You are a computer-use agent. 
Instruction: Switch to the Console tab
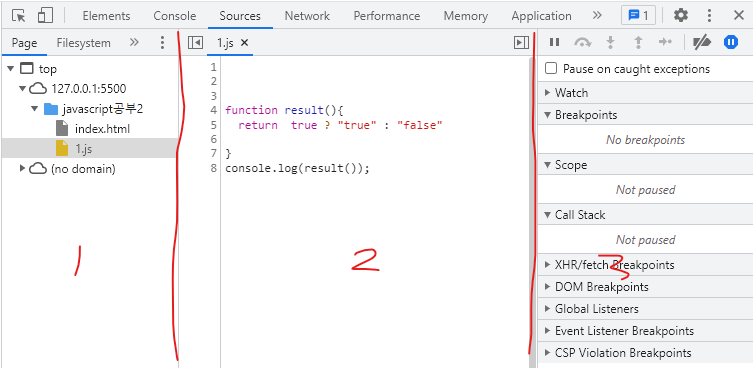click(x=175, y=16)
